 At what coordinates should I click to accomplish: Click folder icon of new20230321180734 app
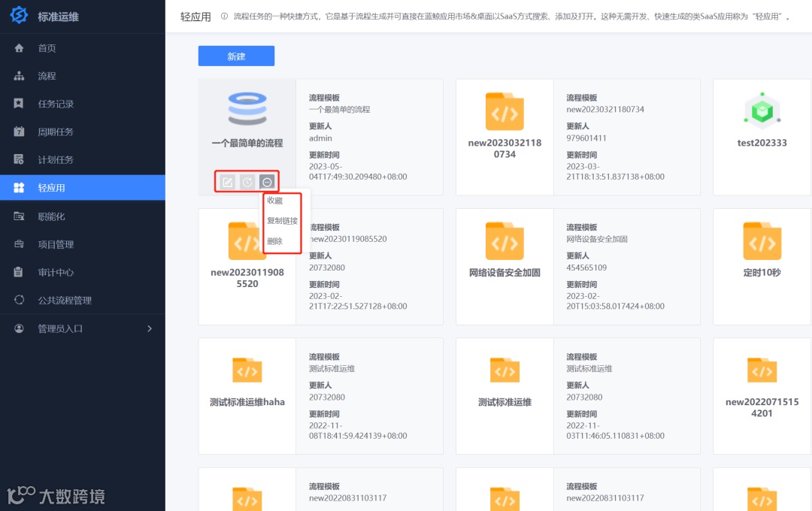click(x=504, y=111)
